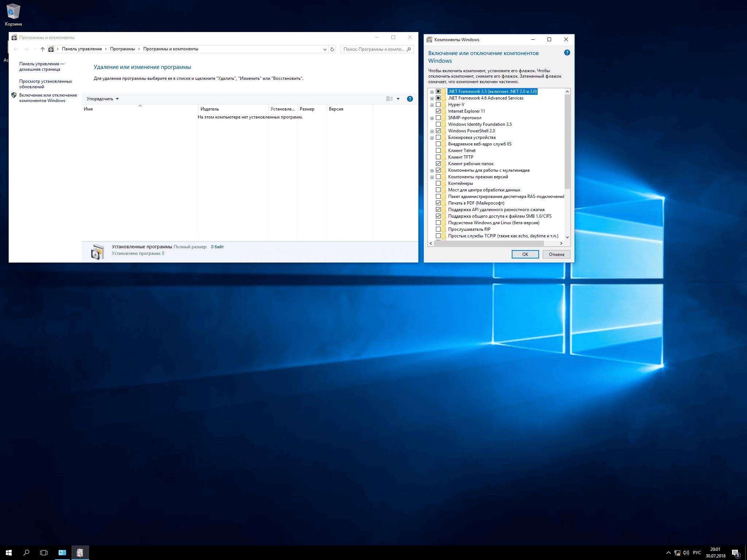Open network status tray icon
Screen dimensions: 747x560
click(x=677, y=553)
